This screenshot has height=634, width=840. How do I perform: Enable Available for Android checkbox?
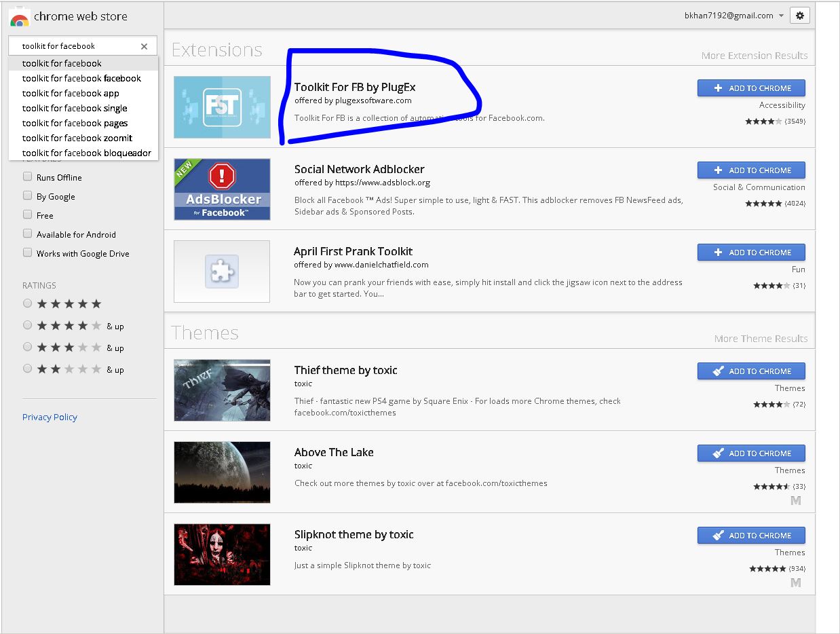pos(28,234)
